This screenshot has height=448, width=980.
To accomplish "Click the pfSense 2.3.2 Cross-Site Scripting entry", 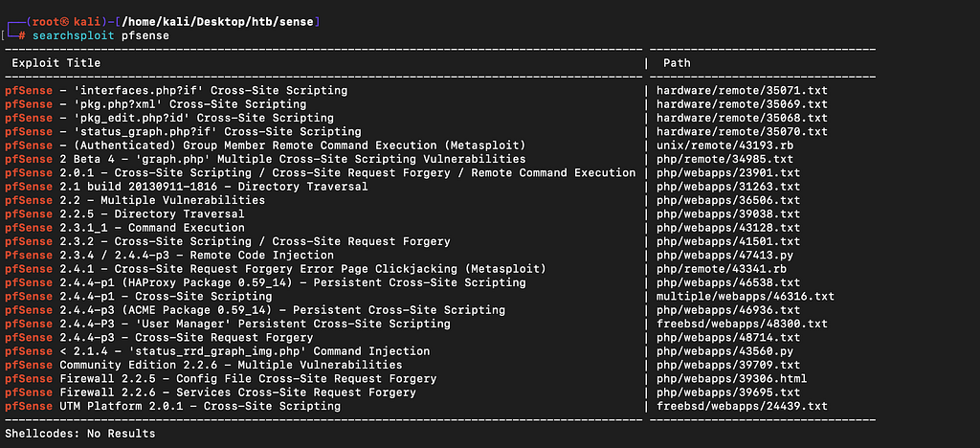I will coord(228,242).
